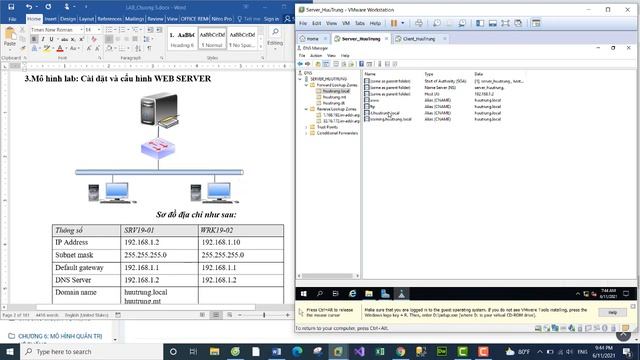This screenshot has width=640, height=360.
Task: Click DNS Manager help toolbar icon
Action: pyautogui.click(x=361, y=64)
